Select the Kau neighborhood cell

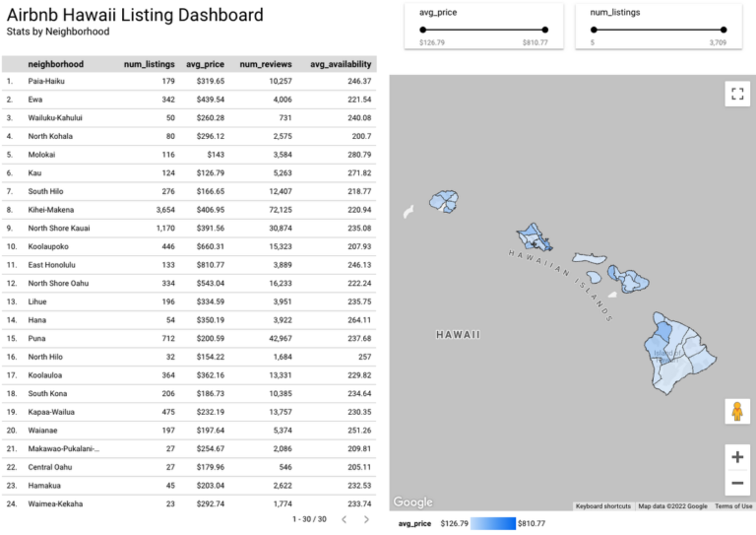(34, 172)
